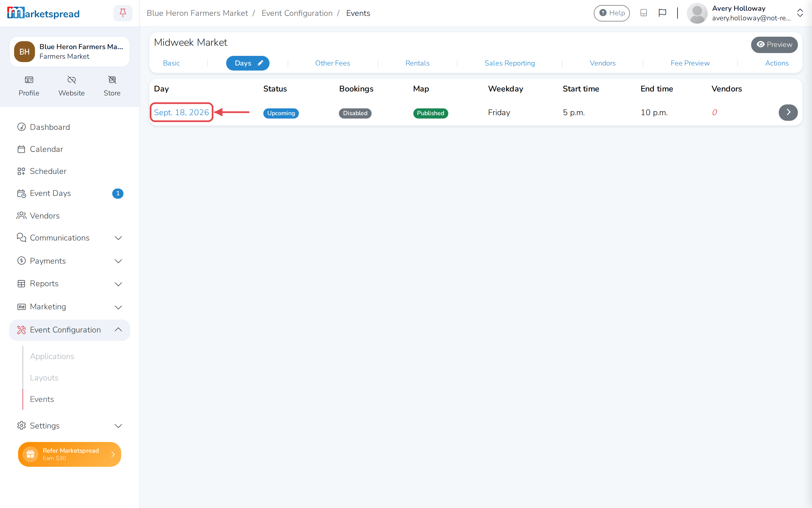Viewport: 812px width, 508px height.
Task: Open the Actions tab
Action: click(777, 63)
